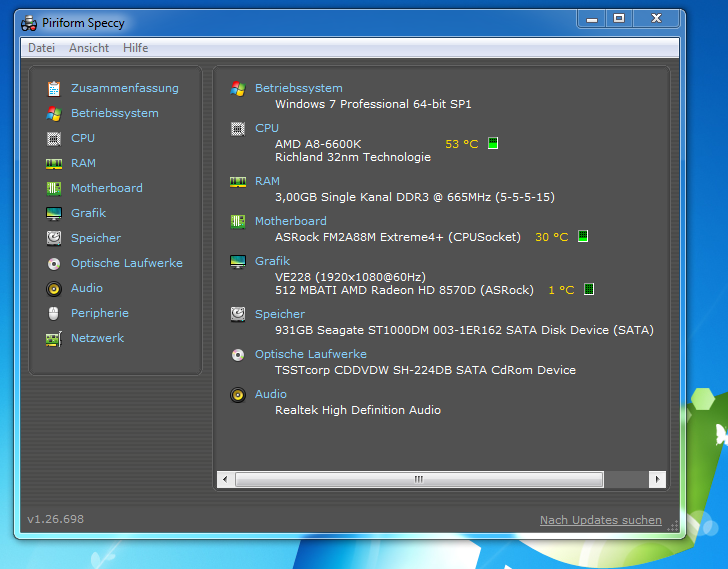
Task: Click the CPU chip icon in sidebar
Action: (54, 138)
